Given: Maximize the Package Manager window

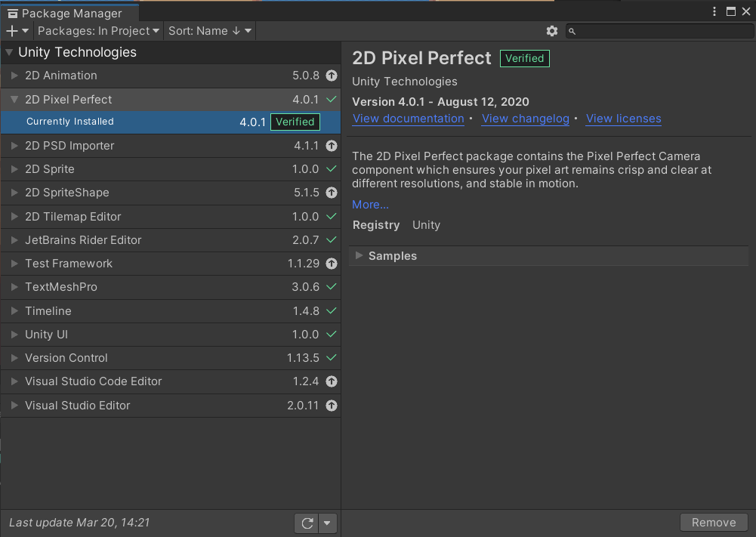Looking at the screenshot, I should tap(731, 11).
